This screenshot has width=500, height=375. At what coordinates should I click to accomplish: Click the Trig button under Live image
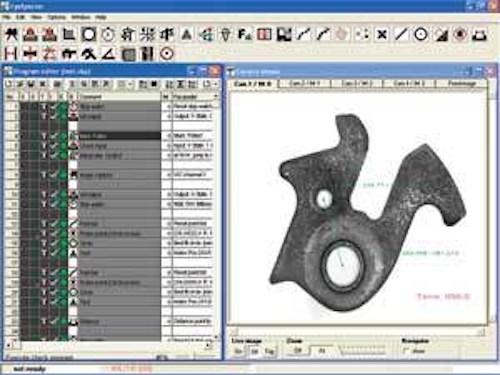[269, 351]
